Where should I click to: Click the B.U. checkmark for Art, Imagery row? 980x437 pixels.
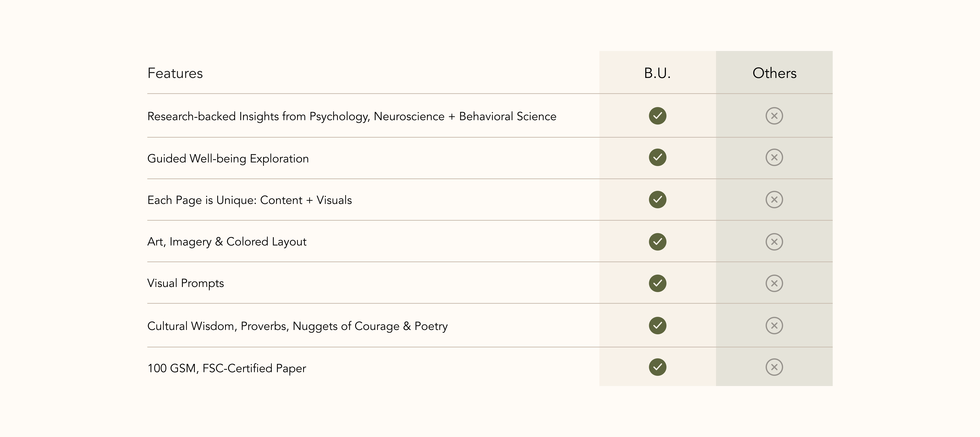click(x=657, y=242)
